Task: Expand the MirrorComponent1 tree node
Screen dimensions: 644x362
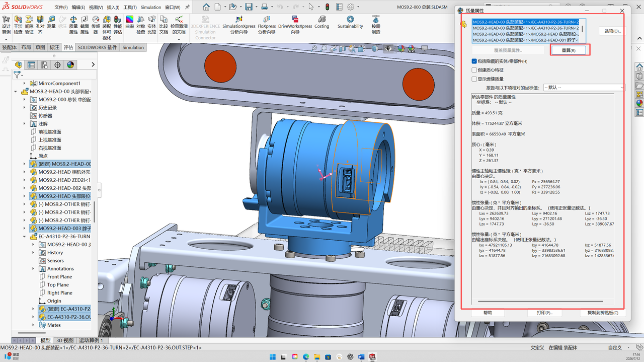Action: click(25, 84)
